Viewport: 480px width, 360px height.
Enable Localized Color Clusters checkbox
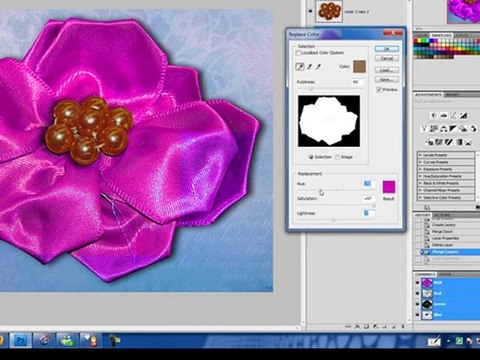tap(299, 53)
